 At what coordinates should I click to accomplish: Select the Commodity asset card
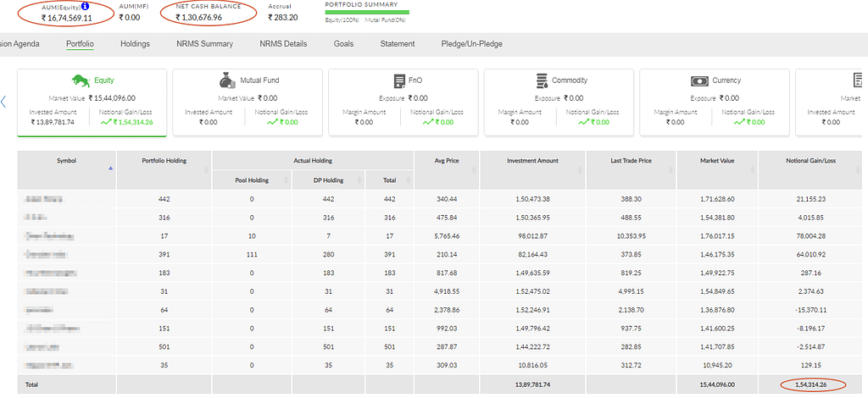click(559, 102)
